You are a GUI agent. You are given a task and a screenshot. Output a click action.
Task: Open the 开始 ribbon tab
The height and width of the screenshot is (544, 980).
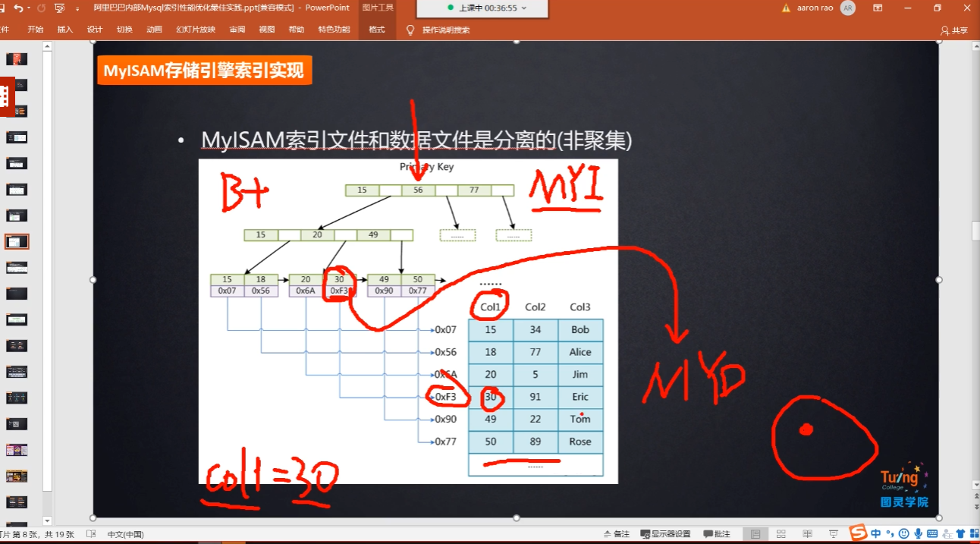pos(36,30)
